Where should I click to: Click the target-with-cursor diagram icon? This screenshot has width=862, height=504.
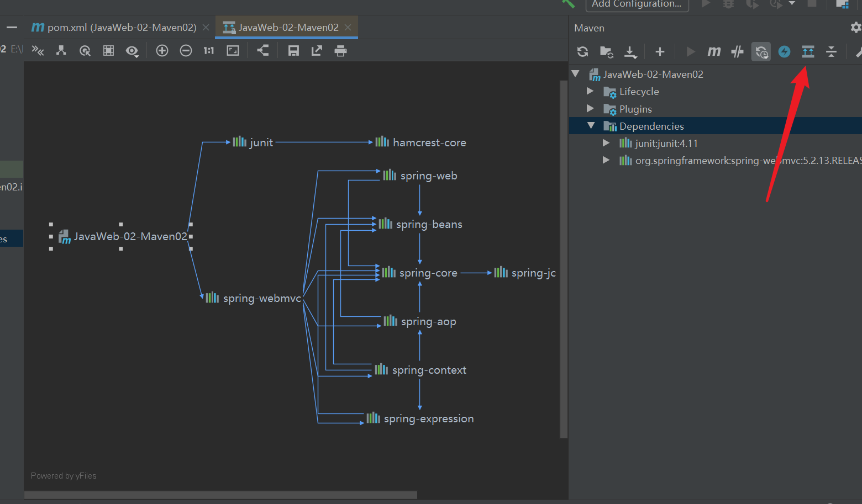click(85, 51)
